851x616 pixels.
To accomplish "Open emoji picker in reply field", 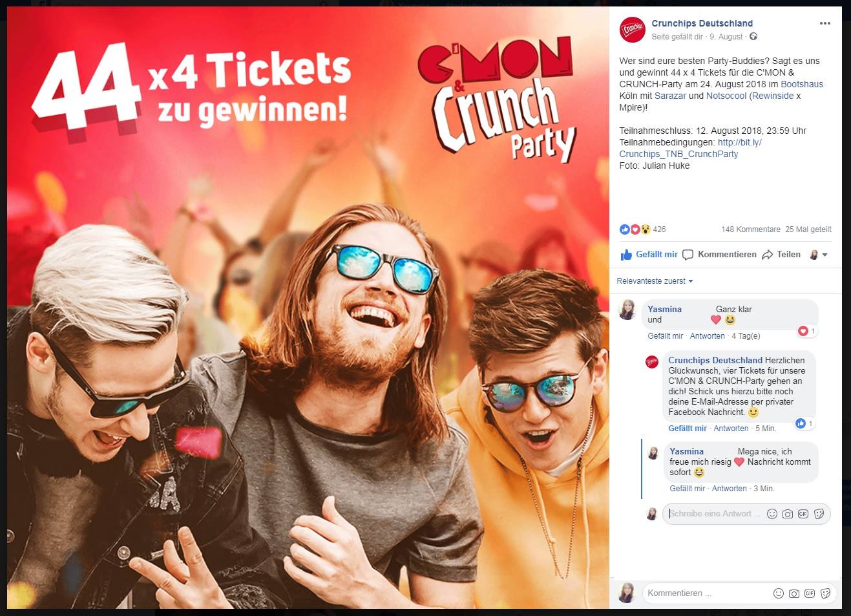I will tap(772, 514).
